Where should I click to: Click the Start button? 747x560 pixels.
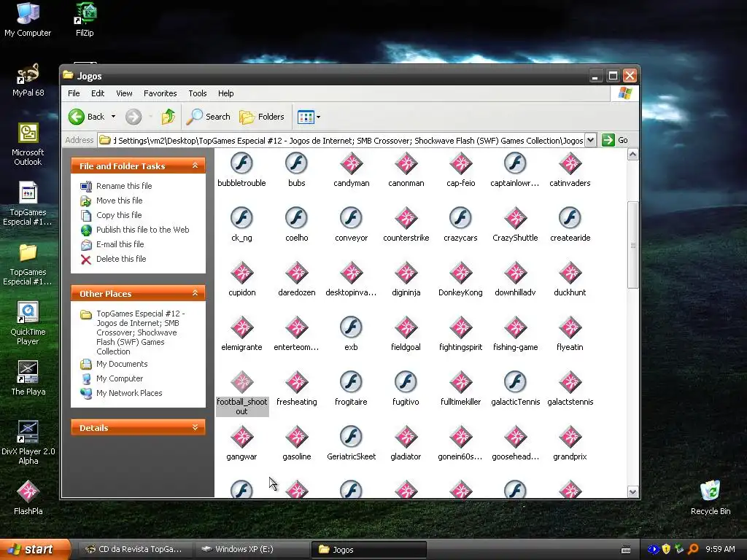coord(35,549)
